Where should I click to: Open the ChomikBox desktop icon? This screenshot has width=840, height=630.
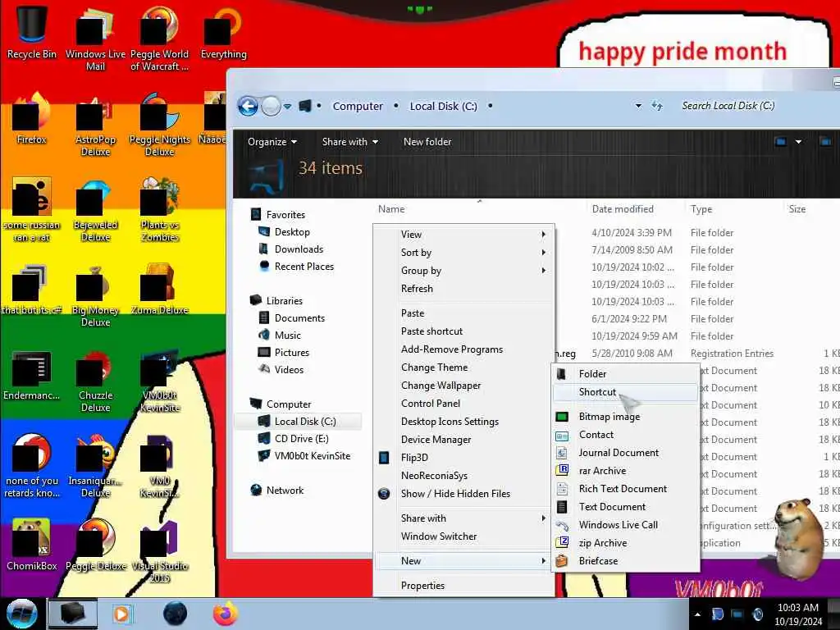tap(32, 545)
